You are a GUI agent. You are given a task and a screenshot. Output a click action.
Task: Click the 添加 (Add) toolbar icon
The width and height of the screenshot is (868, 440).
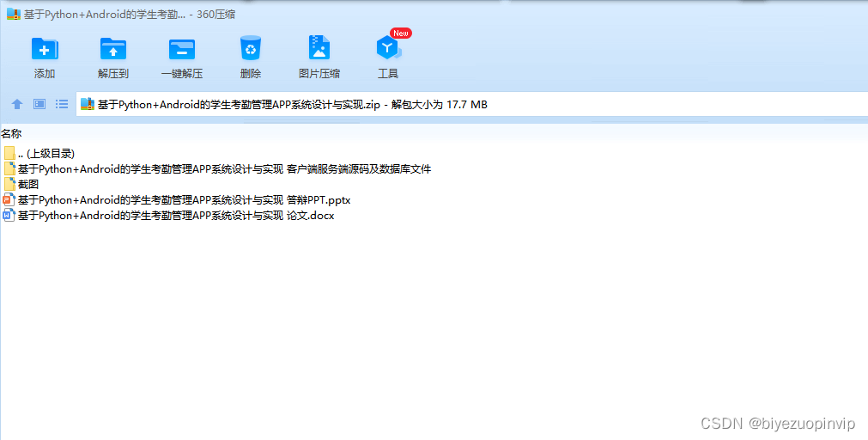(x=45, y=49)
